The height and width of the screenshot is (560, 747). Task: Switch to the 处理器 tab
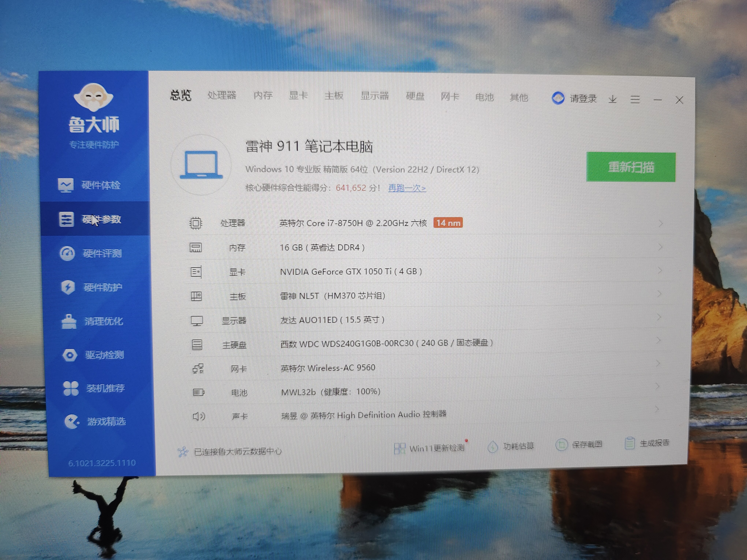tap(222, 96)
